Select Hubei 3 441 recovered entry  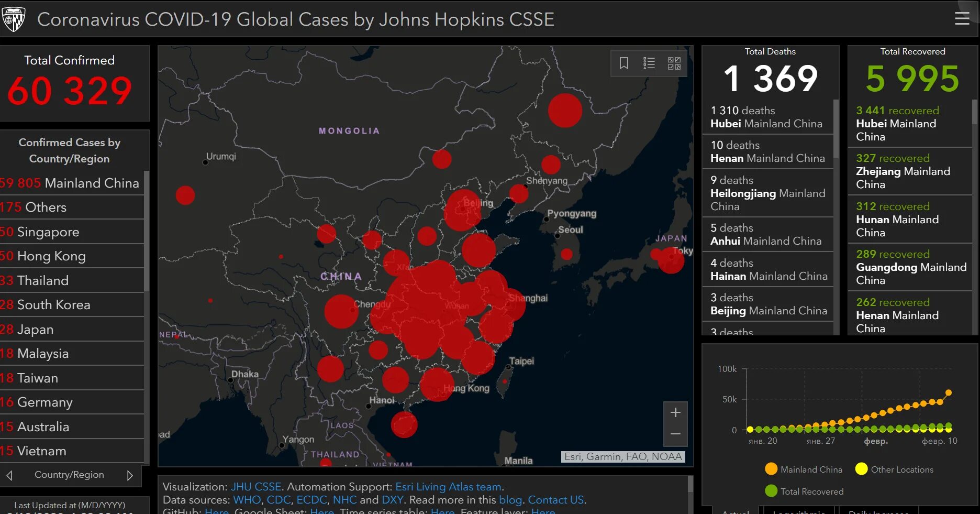910,123
